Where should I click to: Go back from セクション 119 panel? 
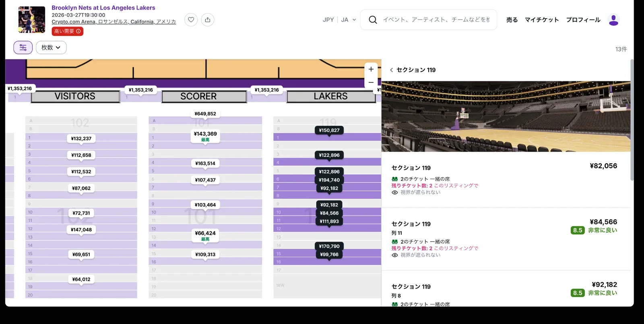pos(391,70)
